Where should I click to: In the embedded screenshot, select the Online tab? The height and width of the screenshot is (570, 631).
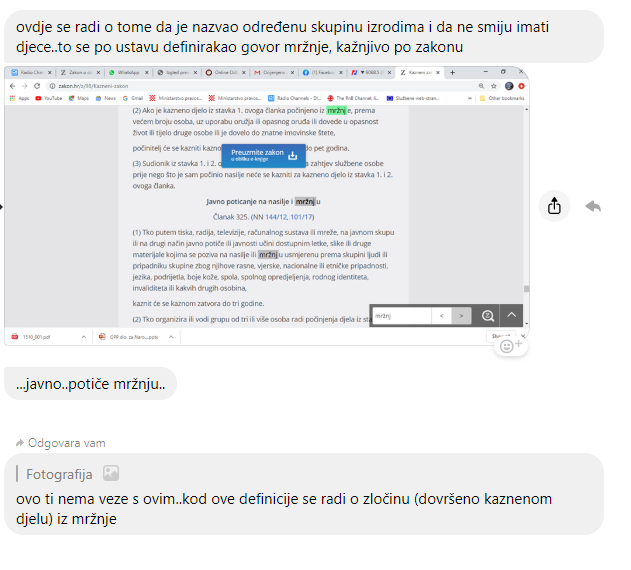(225, 72)
